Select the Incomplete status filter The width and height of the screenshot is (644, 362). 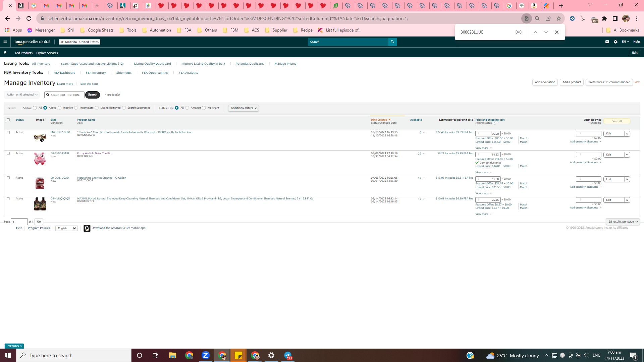tap(76, 108)
